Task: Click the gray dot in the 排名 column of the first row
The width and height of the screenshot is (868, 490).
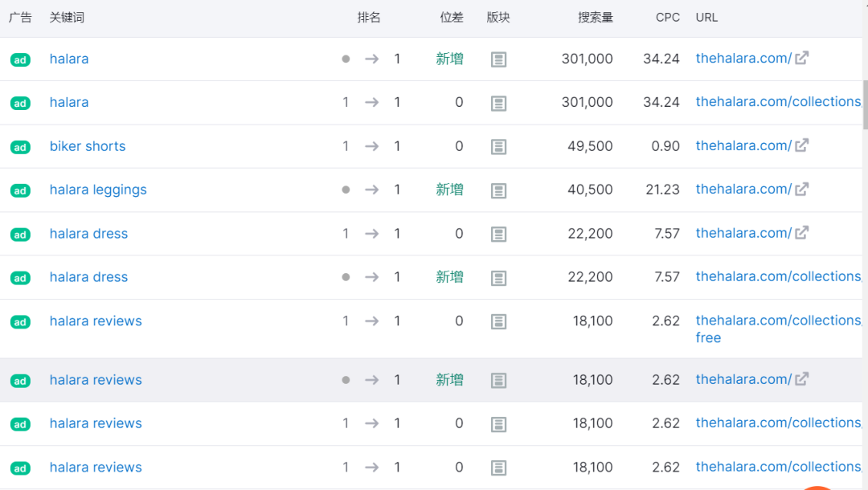Action: point(346,59)
